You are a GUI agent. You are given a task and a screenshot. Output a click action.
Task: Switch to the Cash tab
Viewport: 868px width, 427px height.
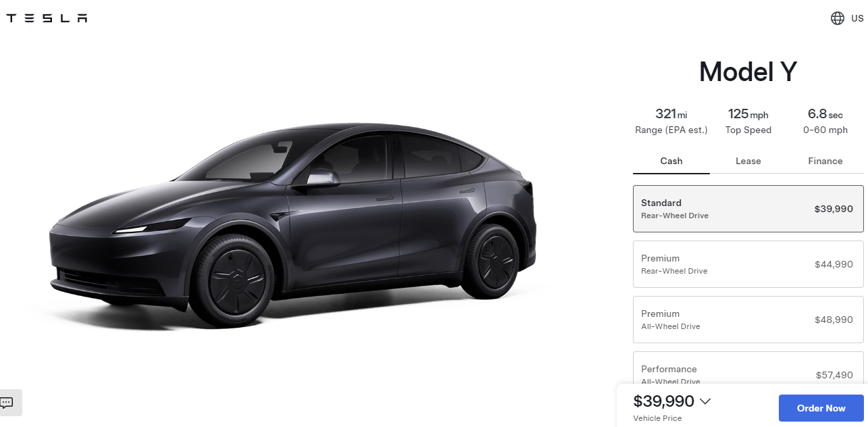click(x=671, y=161)
